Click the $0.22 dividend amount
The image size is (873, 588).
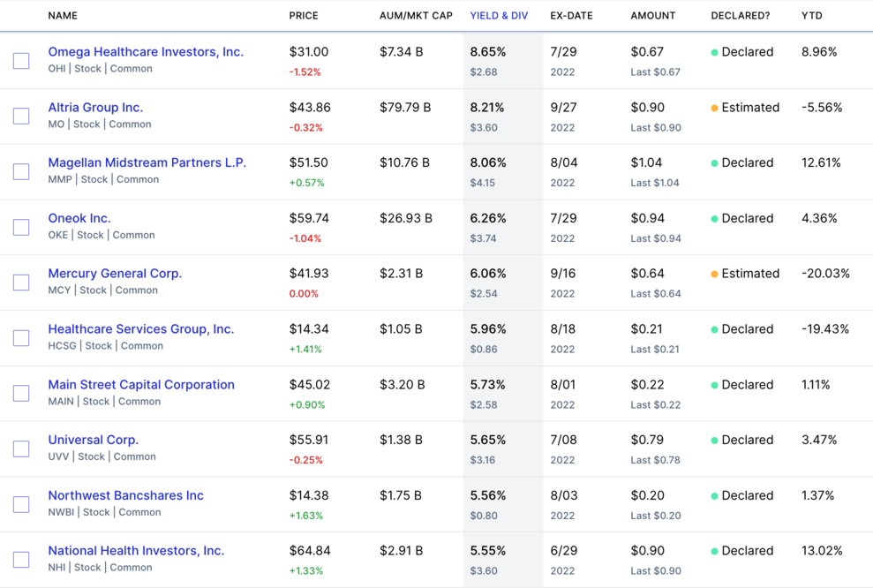tap(648, 385)
